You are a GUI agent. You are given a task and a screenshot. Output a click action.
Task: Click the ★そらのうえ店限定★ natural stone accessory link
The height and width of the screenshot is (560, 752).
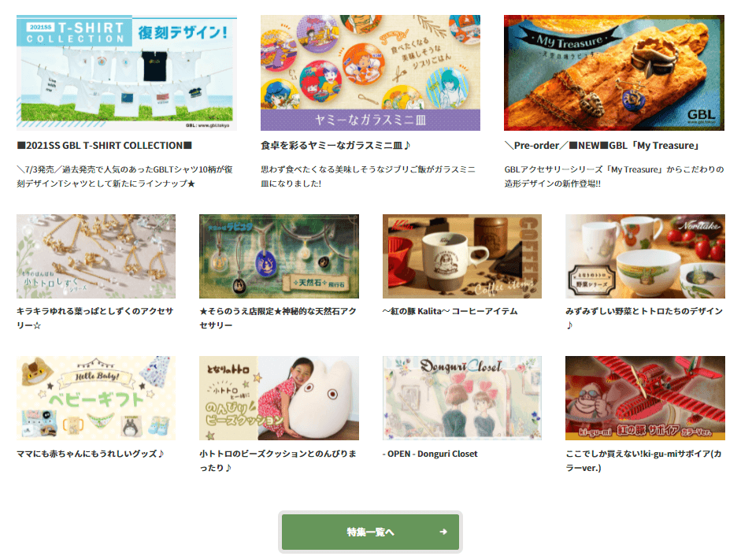(x=278, y=318)
